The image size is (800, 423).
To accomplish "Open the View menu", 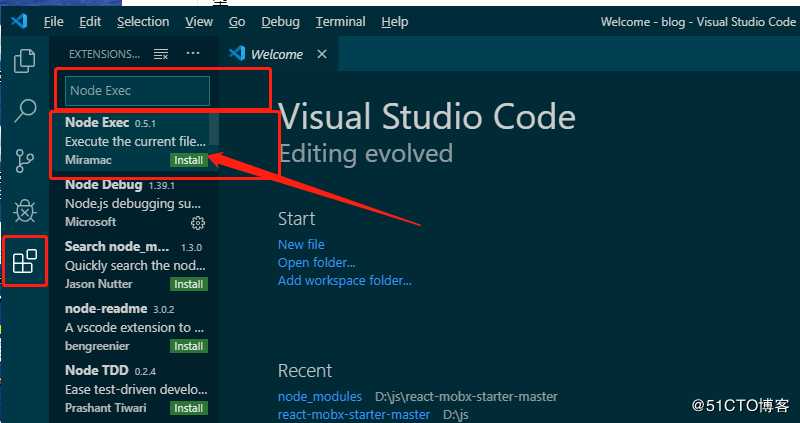I will 199,22.
